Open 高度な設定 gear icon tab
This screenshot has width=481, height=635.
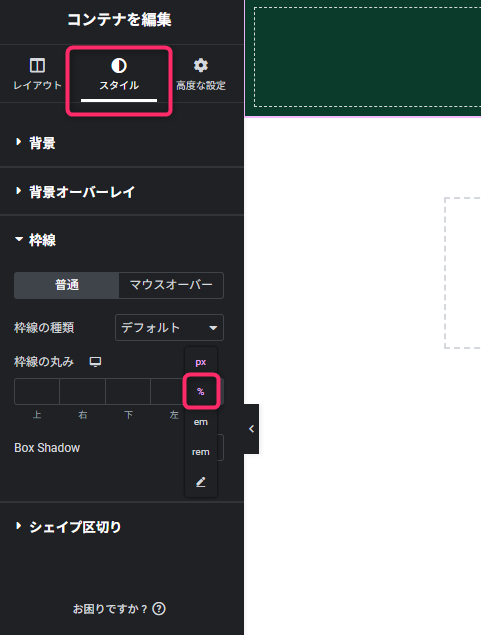point(200,65)
